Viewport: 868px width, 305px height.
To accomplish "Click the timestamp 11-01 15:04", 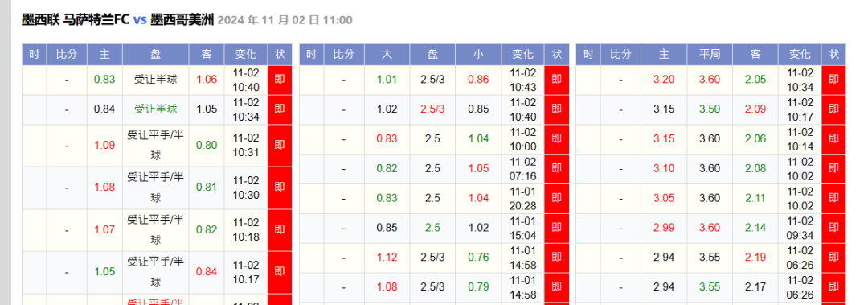I will (523, 228).
